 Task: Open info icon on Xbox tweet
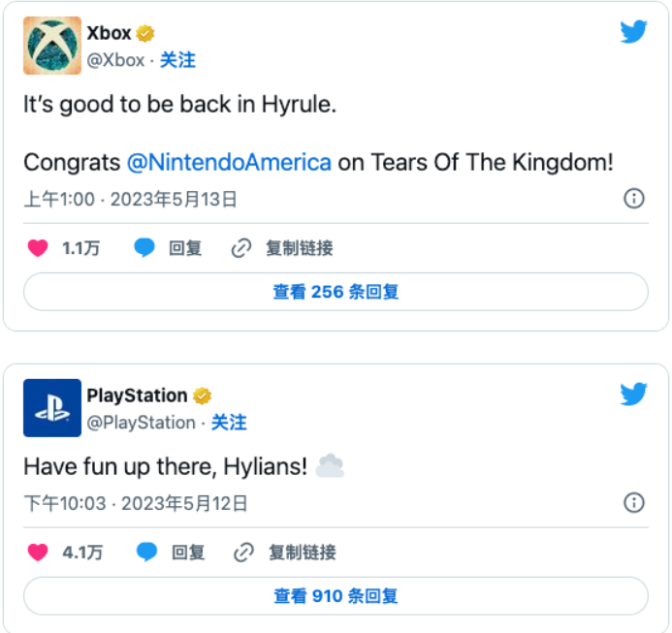click(634, 199)
